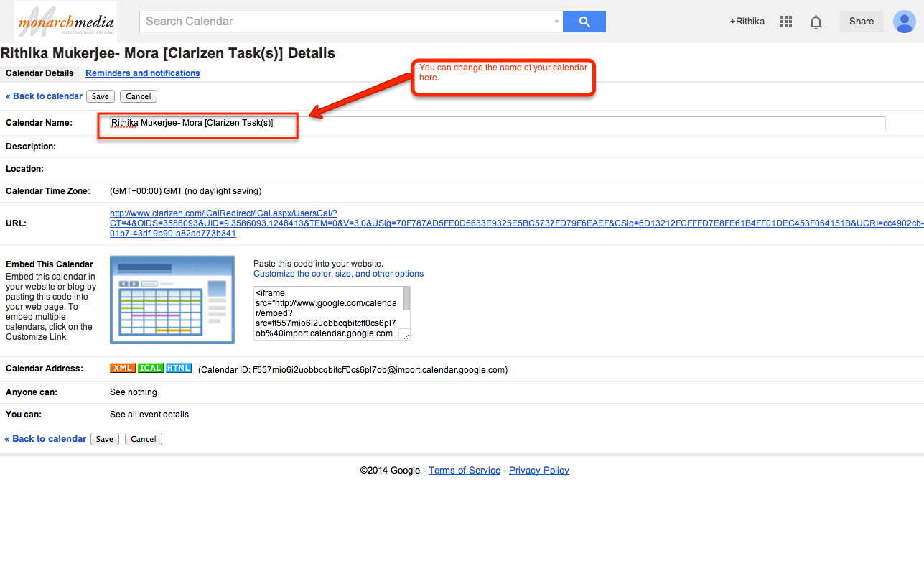Click the orange XML calendar address badge
The image size is (924, 582).
[123, 368]
